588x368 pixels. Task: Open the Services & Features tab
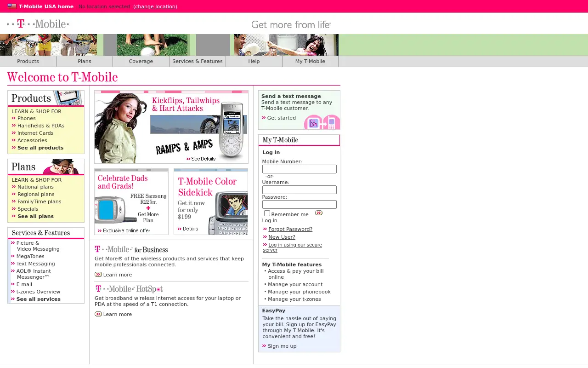[198, 61]
